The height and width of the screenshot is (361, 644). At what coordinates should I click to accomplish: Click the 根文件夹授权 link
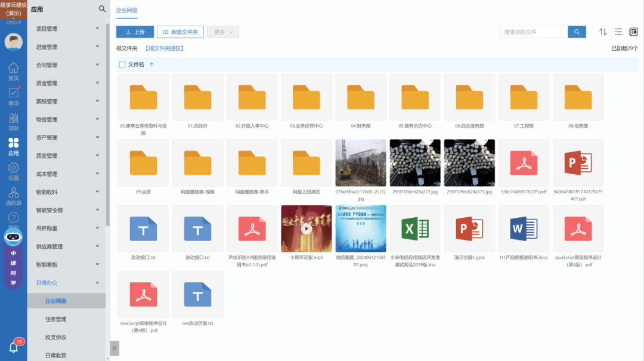point(164,48)
